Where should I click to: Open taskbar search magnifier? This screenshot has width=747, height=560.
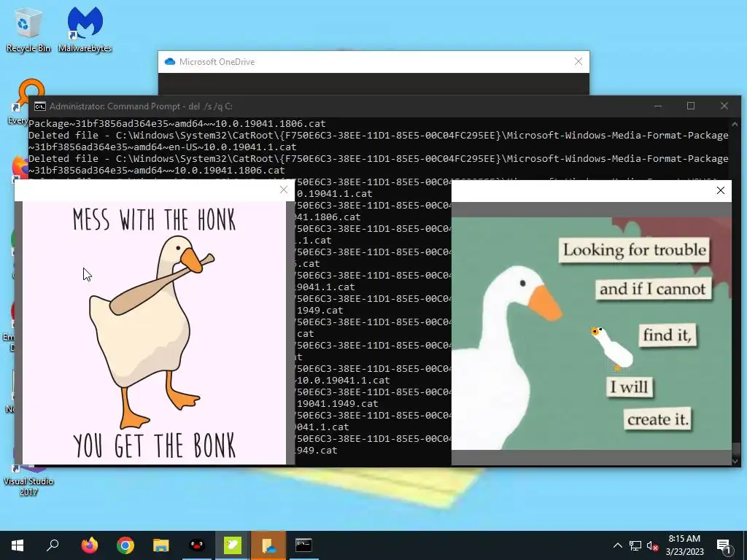[x=53, y=545]
